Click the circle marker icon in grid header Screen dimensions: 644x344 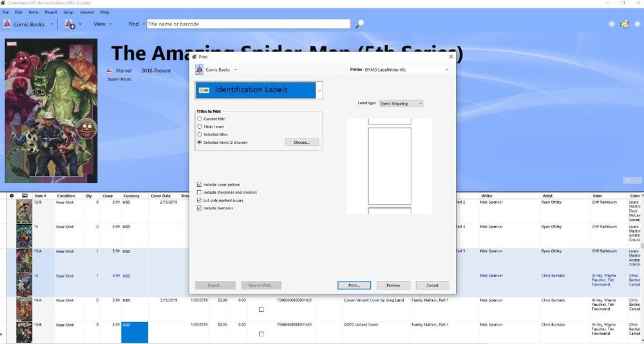click(12, 196)
